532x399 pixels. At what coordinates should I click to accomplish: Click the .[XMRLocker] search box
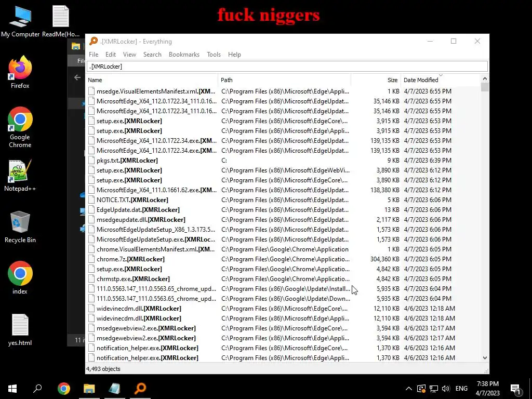(287, 66)
